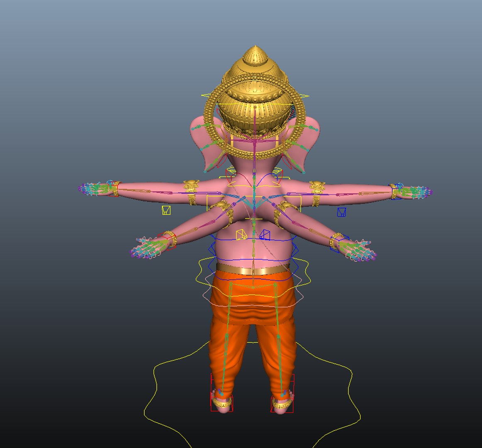The height and width of the screenshot is (448, 482).
Task: Select the blue cube control on lower-right wrist
Action: click(x=339, y=243)
